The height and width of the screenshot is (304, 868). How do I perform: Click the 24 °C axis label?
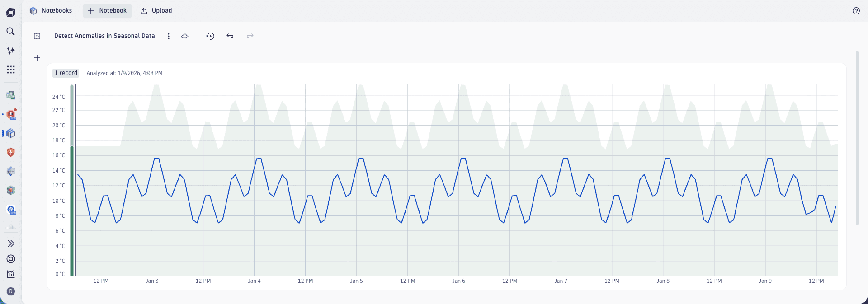(x=59, y=97)
